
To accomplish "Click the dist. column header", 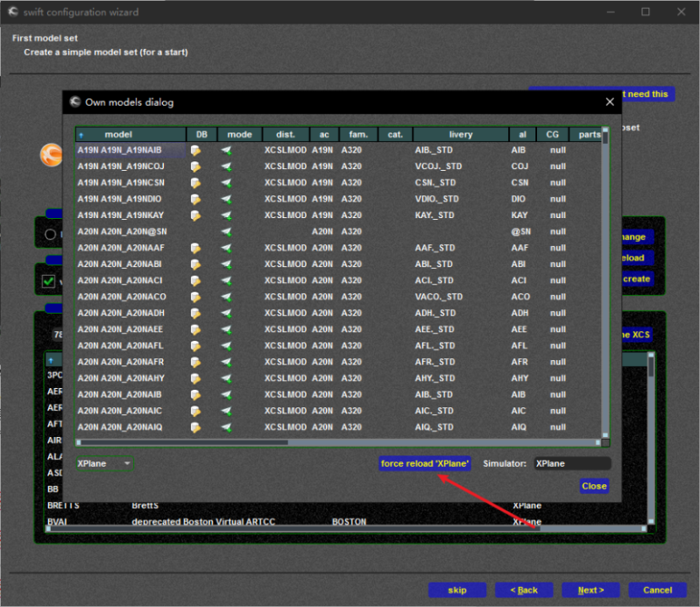I will coord(285,135).
